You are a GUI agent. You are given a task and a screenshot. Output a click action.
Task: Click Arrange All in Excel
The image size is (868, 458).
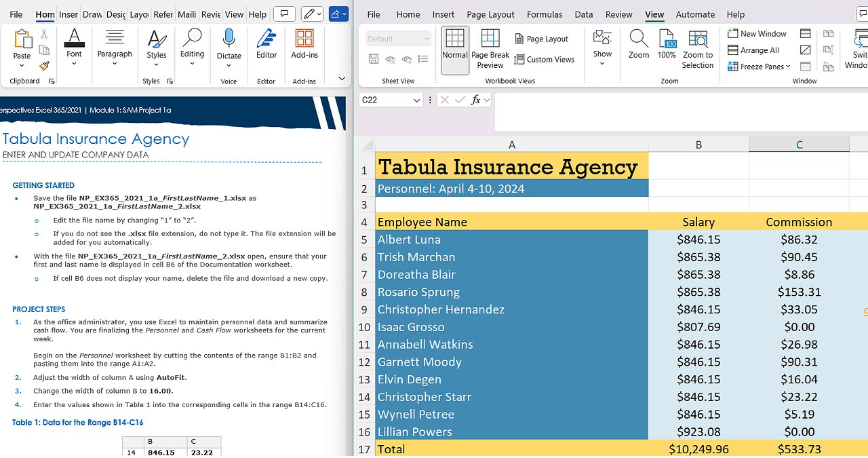click(x=753, y=50)
